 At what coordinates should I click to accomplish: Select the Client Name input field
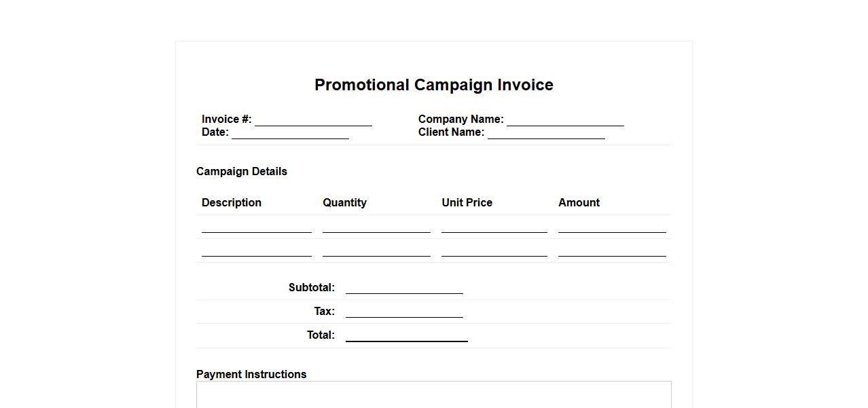click(x=546, y=132)
